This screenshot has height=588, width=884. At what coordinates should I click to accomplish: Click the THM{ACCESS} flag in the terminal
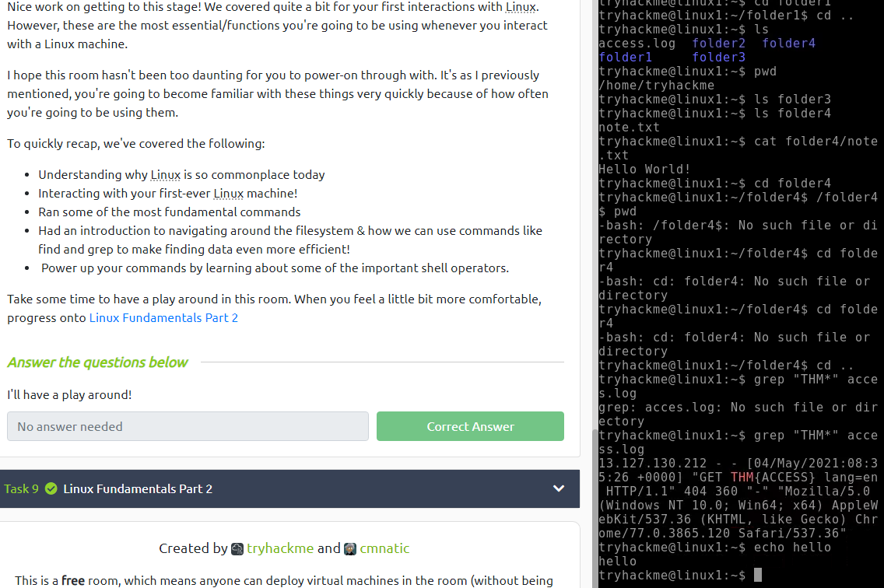coord(773,477)
